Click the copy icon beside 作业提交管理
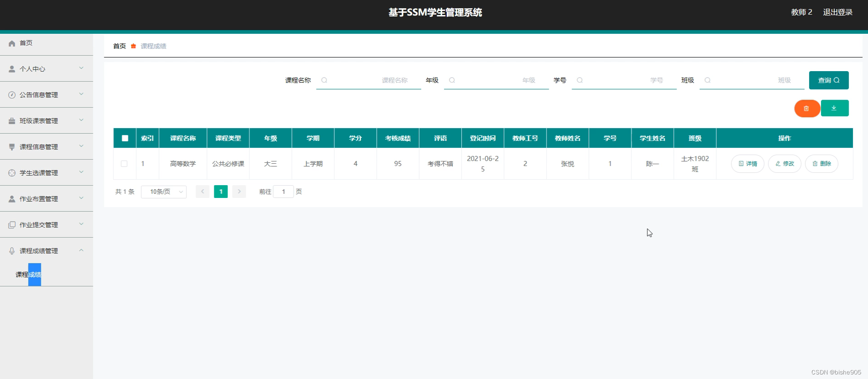Image resolution: width=868 pixels, height=379 pixels. tap(12, 225)
